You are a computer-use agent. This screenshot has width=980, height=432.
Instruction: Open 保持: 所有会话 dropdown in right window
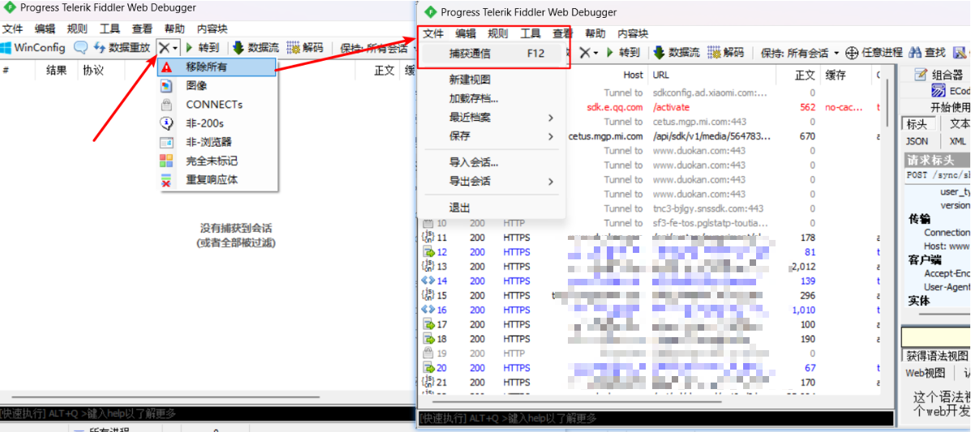click(x=800, y=53)
